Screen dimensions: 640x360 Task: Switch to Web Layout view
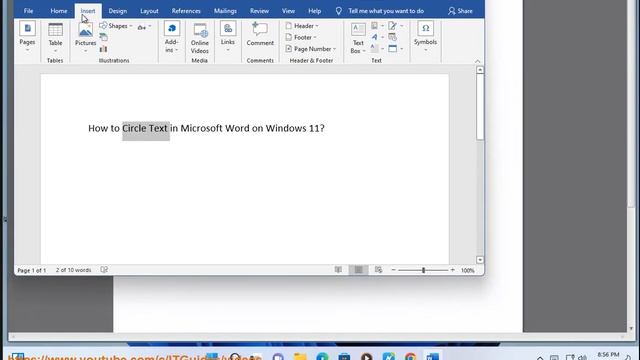378,270
